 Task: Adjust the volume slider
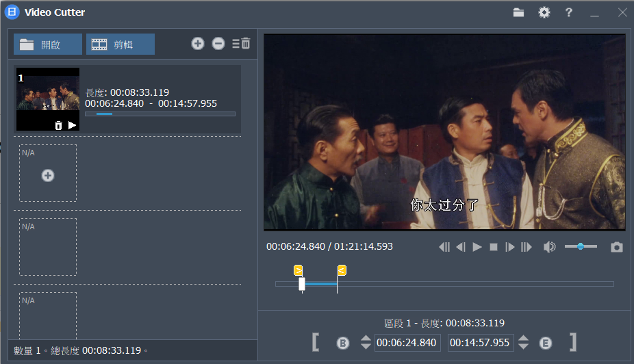pyautogui.click(x=581, y=246)
